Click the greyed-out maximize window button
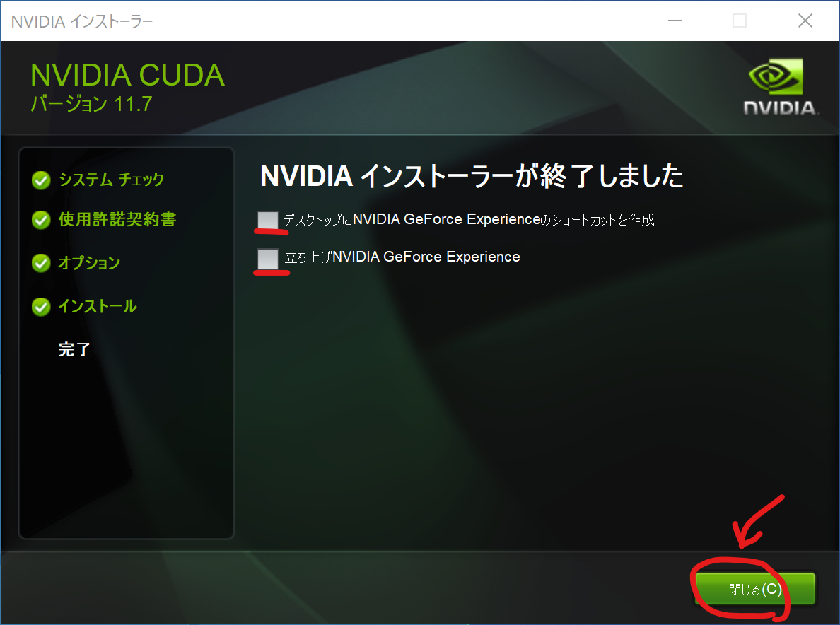This screenshot has width=840, height=625. click(740, 21)
